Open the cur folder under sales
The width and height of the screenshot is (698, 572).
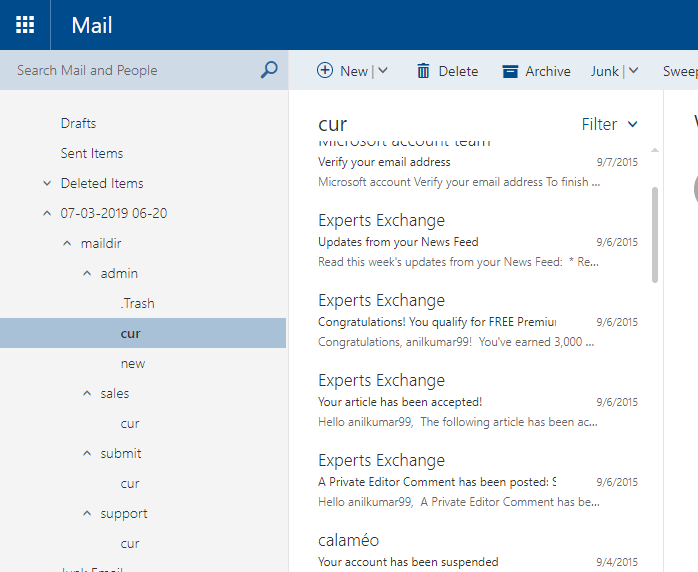[130, 424]
